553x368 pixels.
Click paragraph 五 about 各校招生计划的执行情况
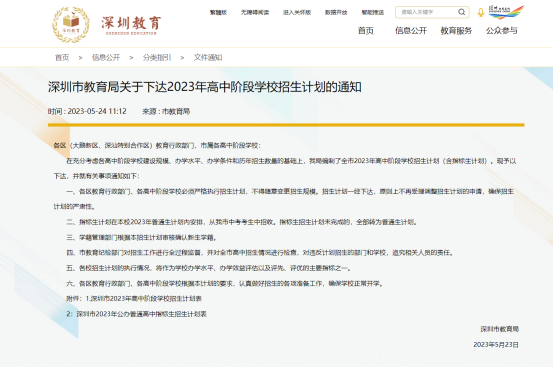[x=209, y=268]
